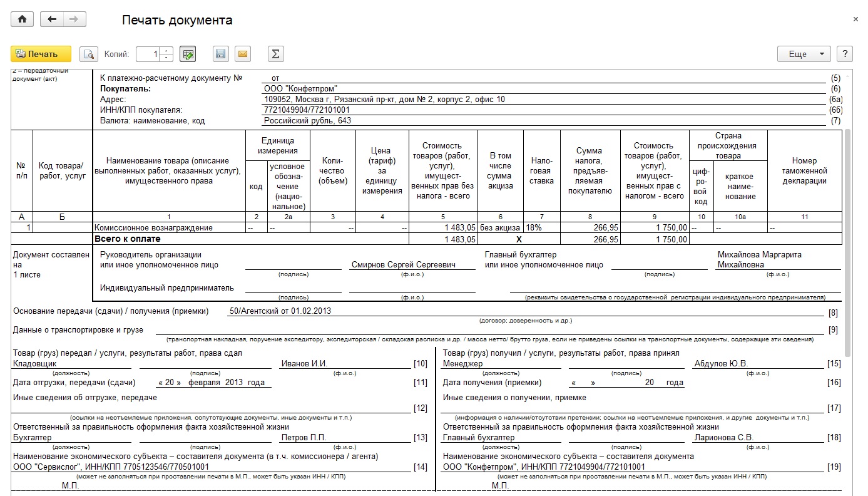This screenshot has width=868, height=496.
Task: Decrease the copies count with down arrow
Action: point(166,58)
